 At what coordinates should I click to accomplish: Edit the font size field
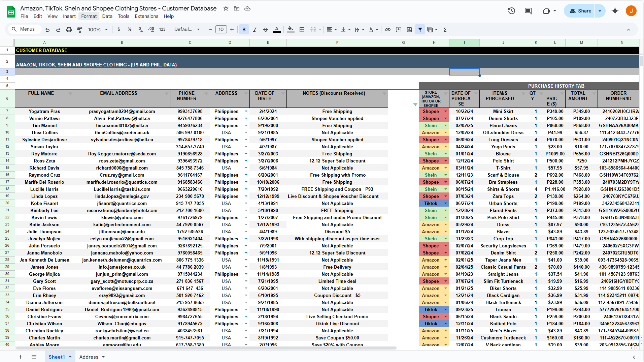point(221,29)
